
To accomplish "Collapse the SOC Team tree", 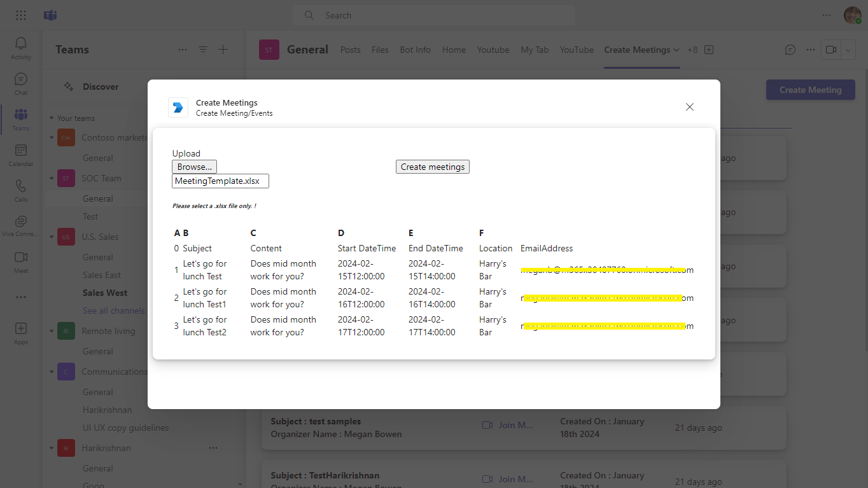I will coord(52,178).
